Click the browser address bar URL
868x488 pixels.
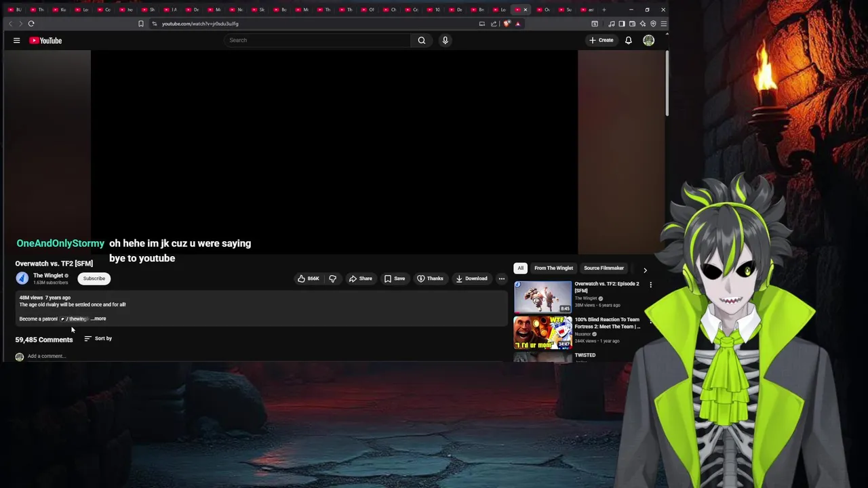click(x=200, y=24)
